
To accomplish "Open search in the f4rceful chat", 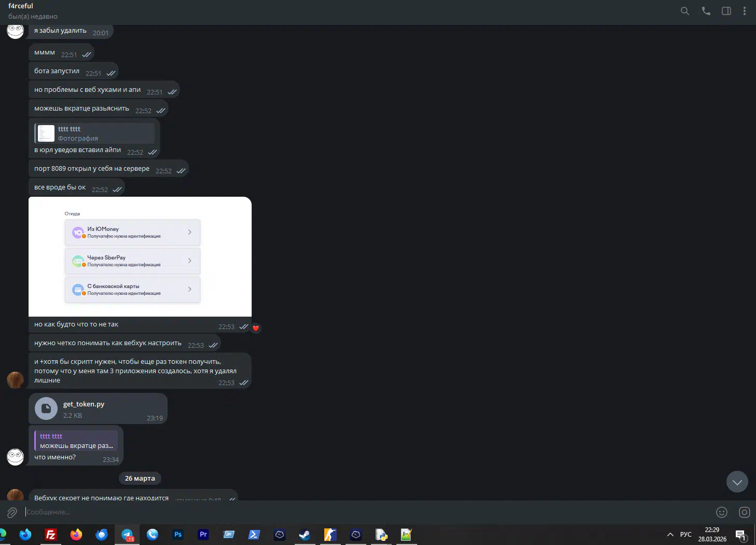I will point(685,11).
